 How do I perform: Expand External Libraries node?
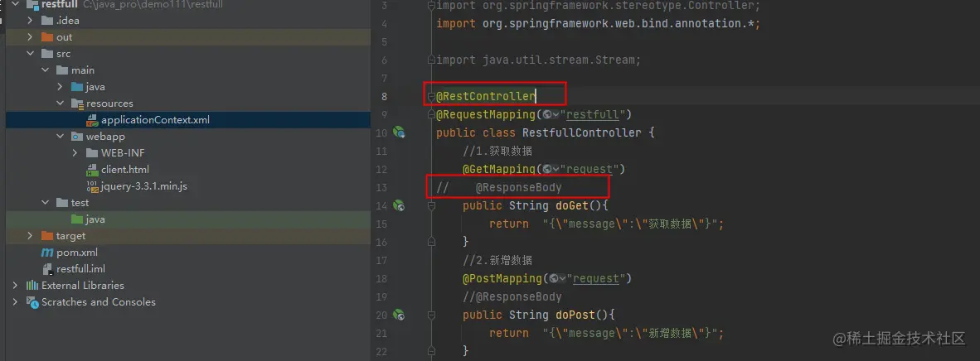point(15,286)
